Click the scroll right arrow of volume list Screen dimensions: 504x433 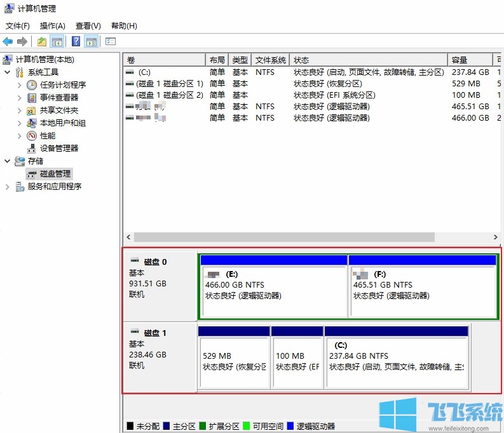(495, 237)
